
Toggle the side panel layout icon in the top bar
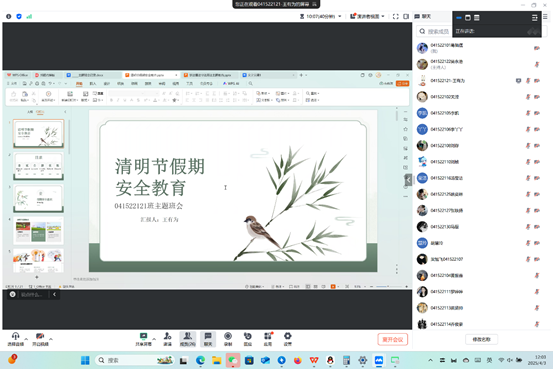point(406,16)
